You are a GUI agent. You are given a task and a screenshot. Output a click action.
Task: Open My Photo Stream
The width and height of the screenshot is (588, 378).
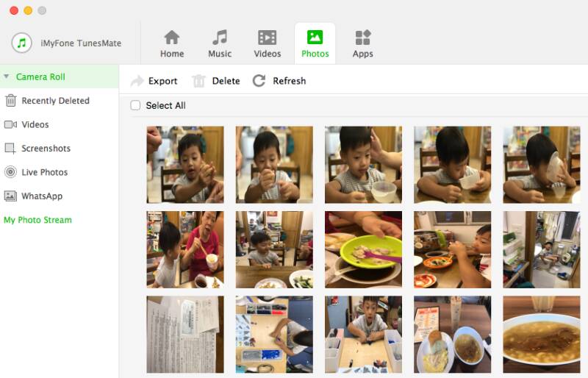[37, 220]
